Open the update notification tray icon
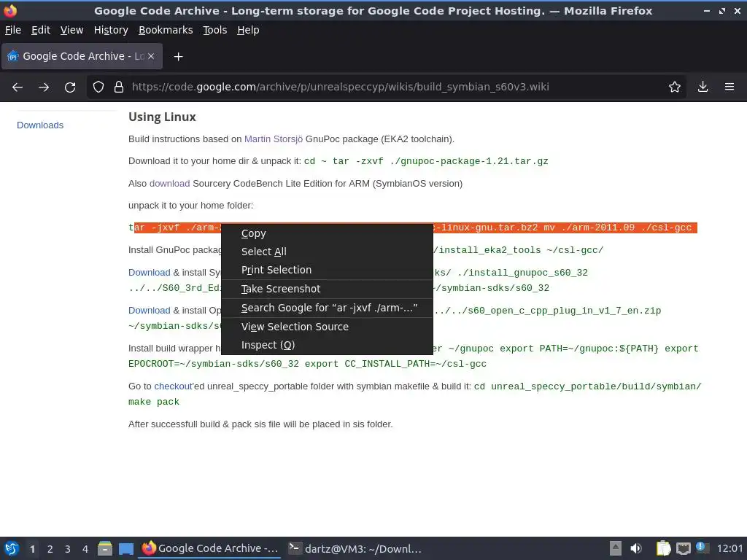The width and height of the screenshot is (747, 560). tap(702, 548)
